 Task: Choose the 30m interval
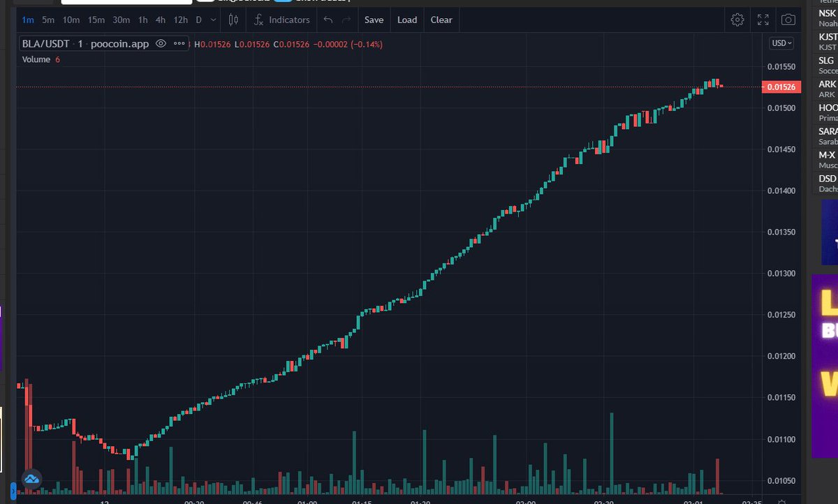pyautogui.click(x=122, y=20)
